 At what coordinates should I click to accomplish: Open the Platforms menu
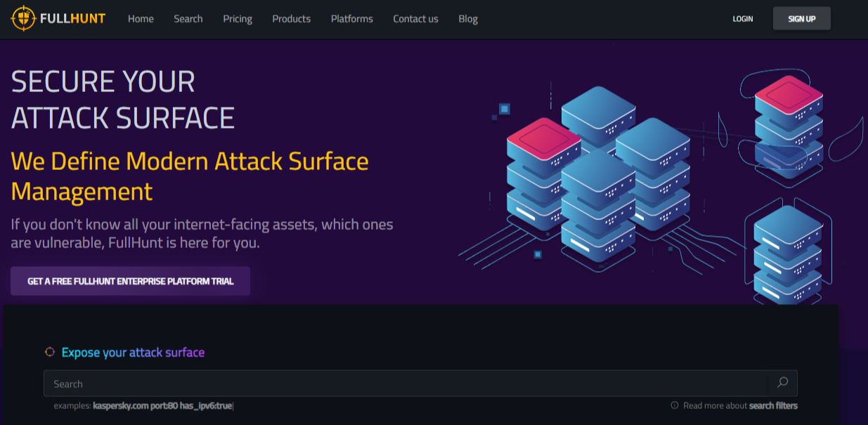click(x=352, y=19)
